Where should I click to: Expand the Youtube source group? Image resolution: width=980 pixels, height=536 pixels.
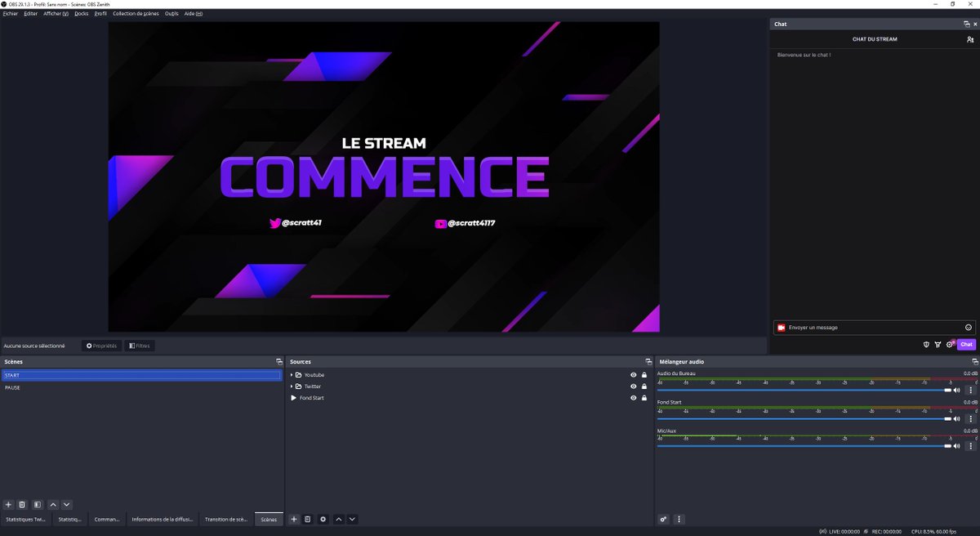[292, 375]
